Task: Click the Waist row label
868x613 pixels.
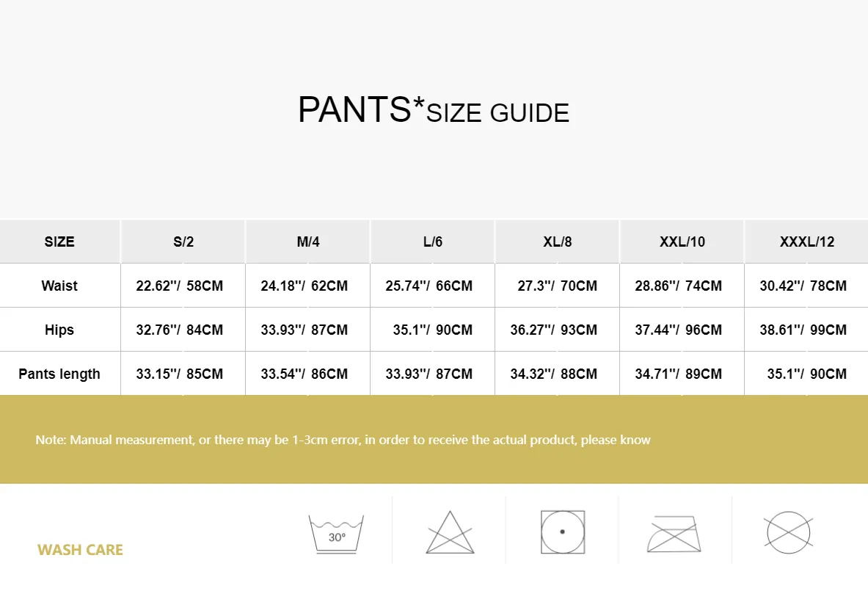Action: coord(59,286)
